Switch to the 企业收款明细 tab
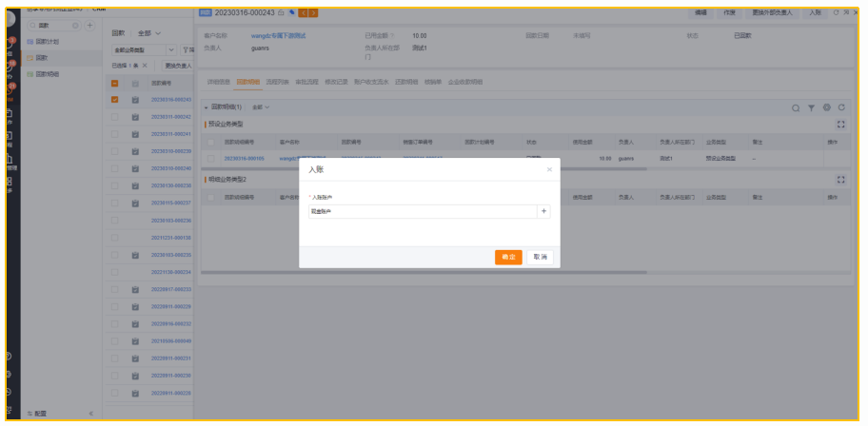 click(x=465, y=82)
